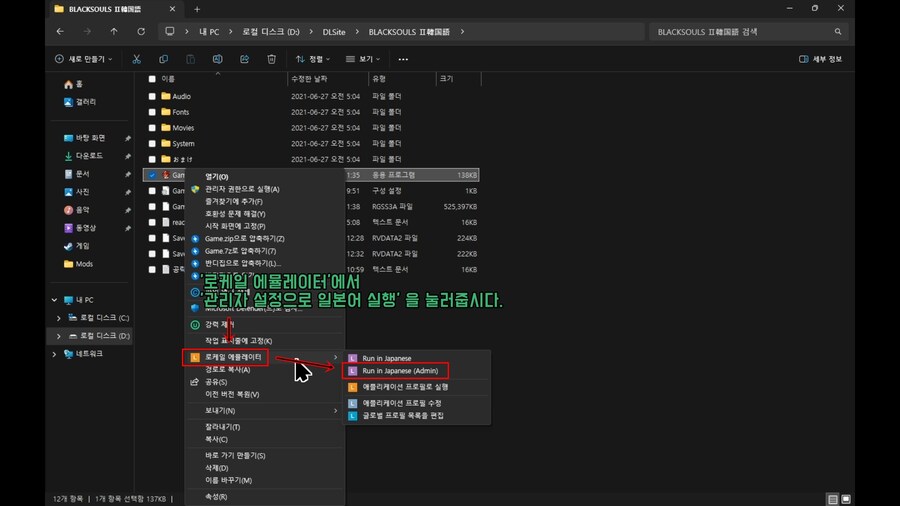This screenshot has width=900, height=506.
Task: Click the Share icon in toolbar
Action: (245, 59)
